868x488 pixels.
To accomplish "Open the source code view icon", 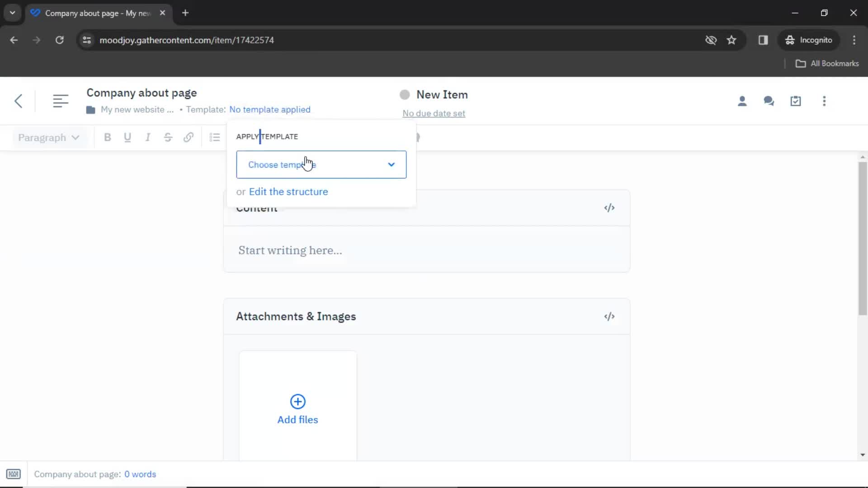I will tap(609, 208).
